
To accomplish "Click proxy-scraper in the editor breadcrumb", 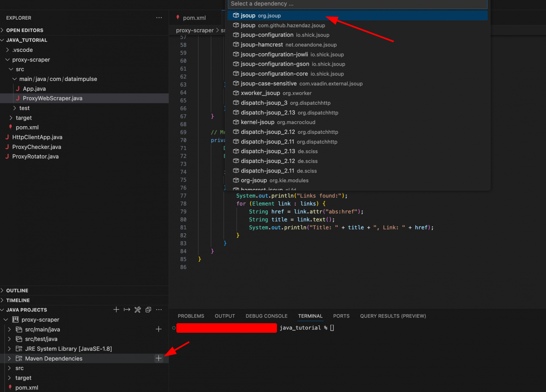I will click(x=195, y=31).
